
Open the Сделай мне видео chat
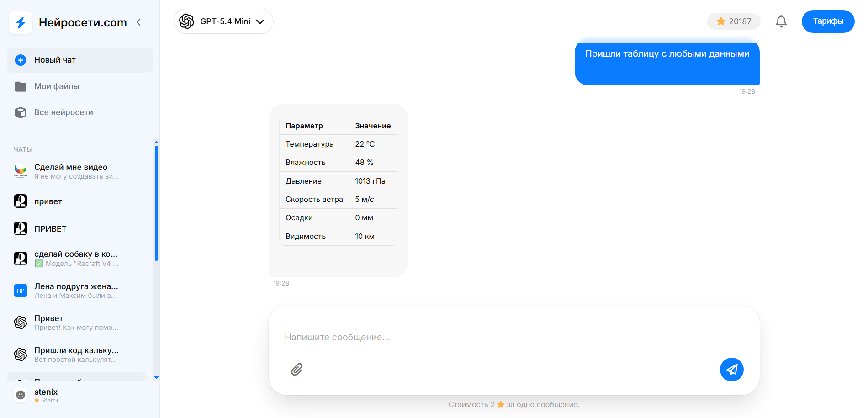coord(76,171)
